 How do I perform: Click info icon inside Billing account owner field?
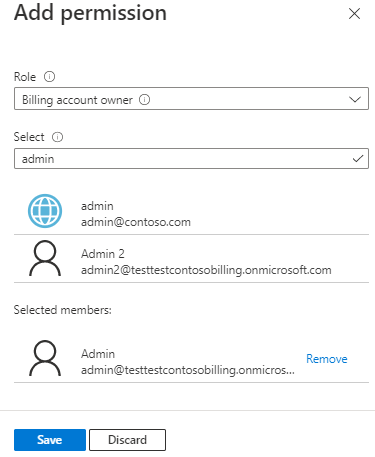pos(144,99)
